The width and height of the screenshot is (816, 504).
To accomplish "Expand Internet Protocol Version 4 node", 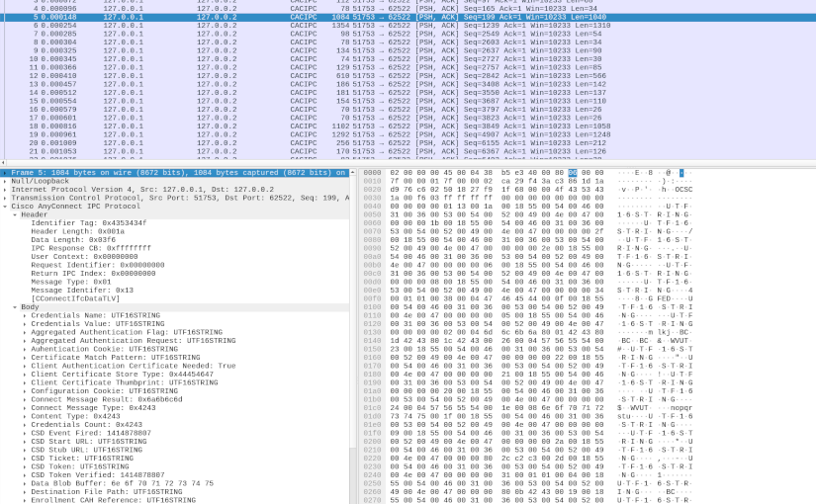I will (5, 190).
